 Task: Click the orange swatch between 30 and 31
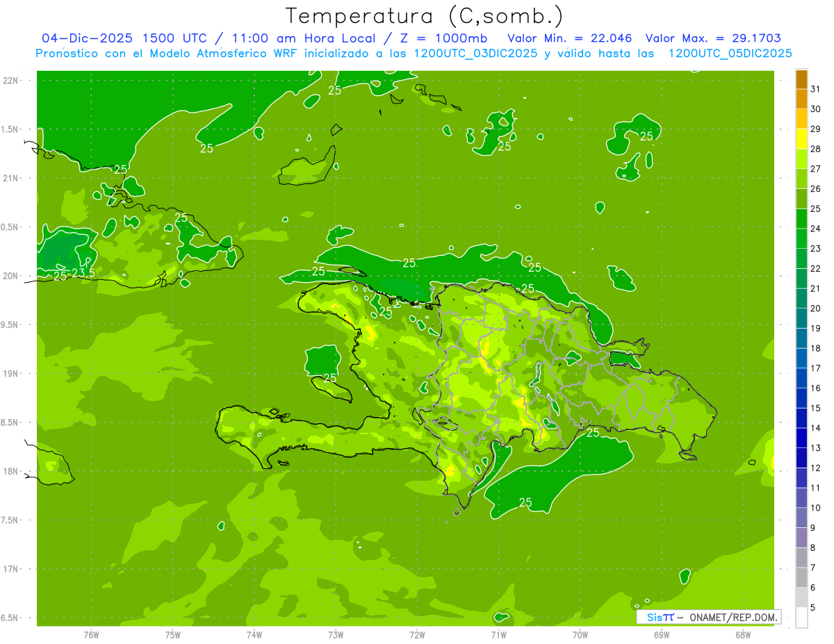801,99
